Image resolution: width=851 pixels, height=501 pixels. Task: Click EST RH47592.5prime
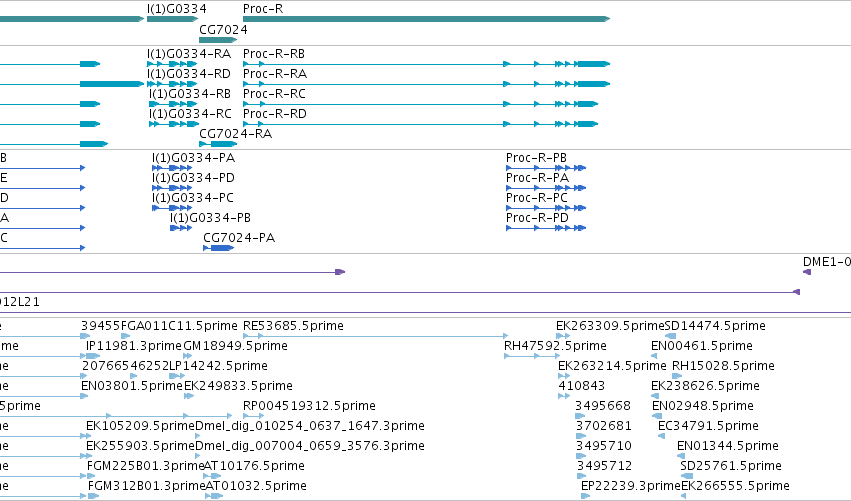(555, 346)
